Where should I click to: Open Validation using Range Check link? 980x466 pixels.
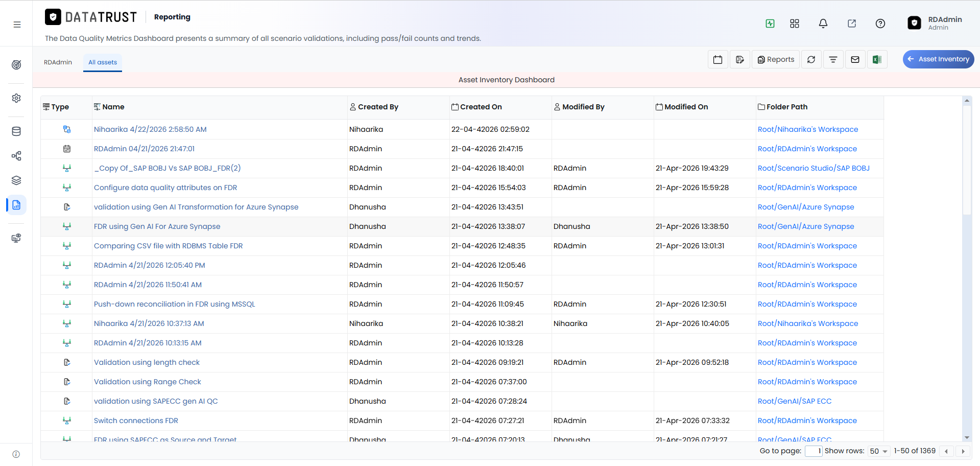(148, 382)
